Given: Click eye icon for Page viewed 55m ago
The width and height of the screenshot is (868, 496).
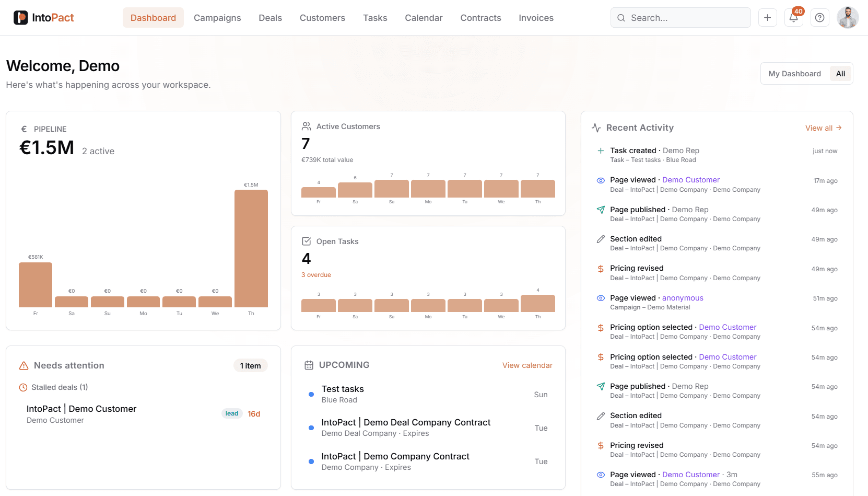Looking at the screenshot, I should [601, 475].
